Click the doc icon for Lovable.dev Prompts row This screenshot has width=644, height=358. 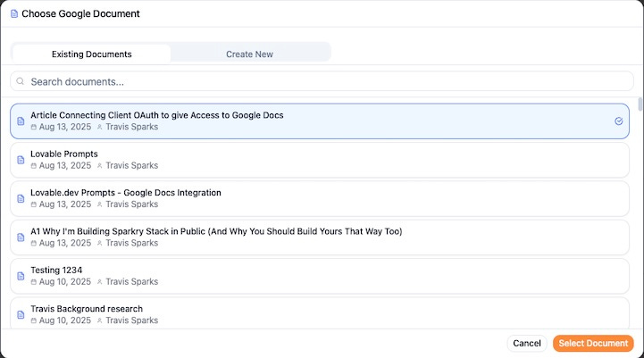coord(21,198)
